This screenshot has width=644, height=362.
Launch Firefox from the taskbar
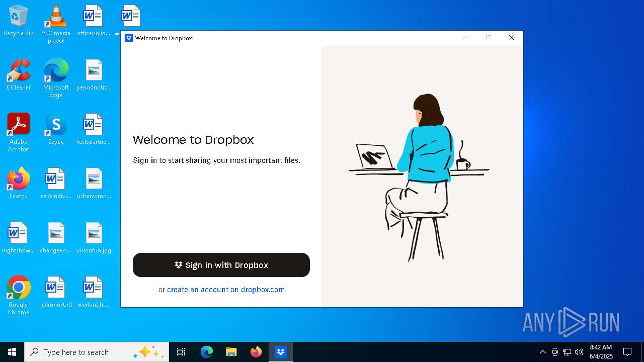coord(256,352)
